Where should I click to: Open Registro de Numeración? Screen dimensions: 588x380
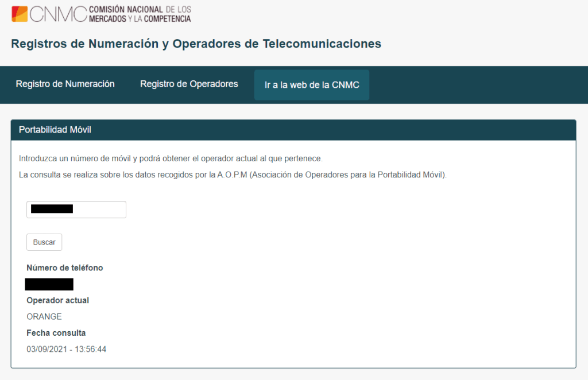65,84
